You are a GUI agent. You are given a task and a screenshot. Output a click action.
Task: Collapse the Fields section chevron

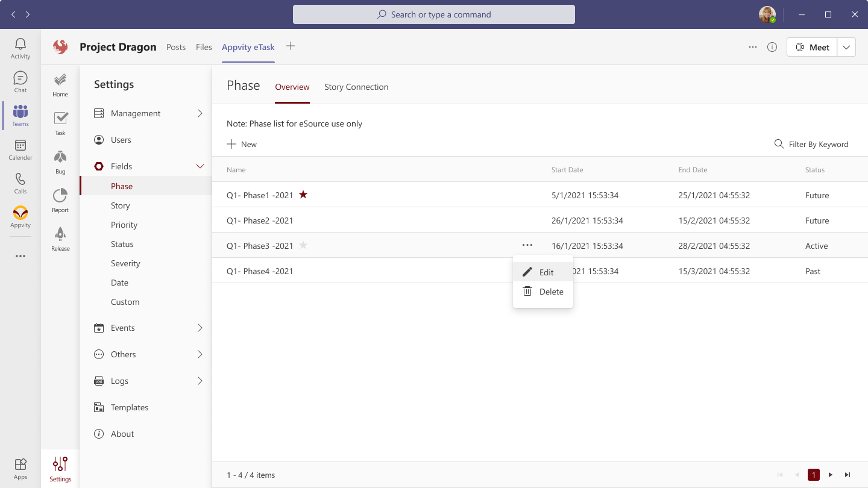(x=200, y=166)
